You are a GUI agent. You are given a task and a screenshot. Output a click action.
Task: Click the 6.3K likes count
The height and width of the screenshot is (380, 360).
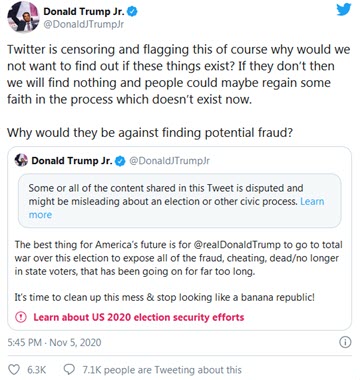click(37, 370)
